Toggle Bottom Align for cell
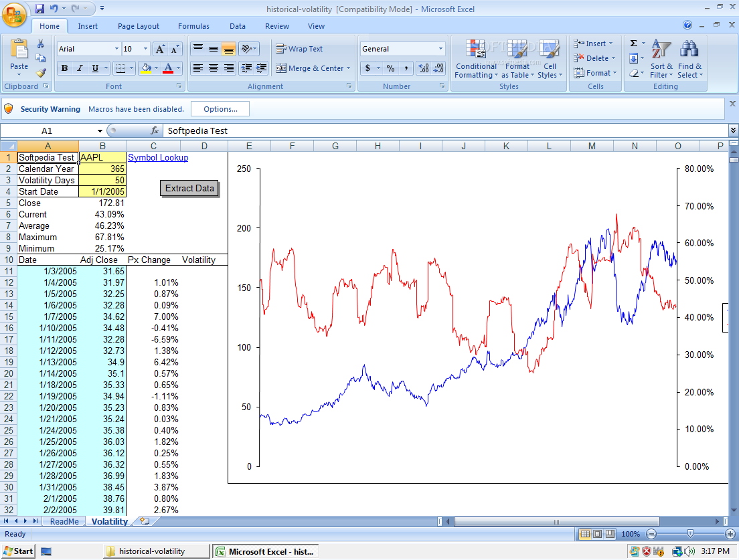Screen dimensions: 739x560 click(228, 49)
